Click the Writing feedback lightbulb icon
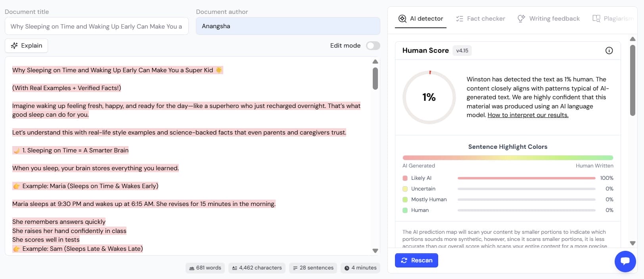The width and height of the screenshot is (644, 279). [521, 19]
